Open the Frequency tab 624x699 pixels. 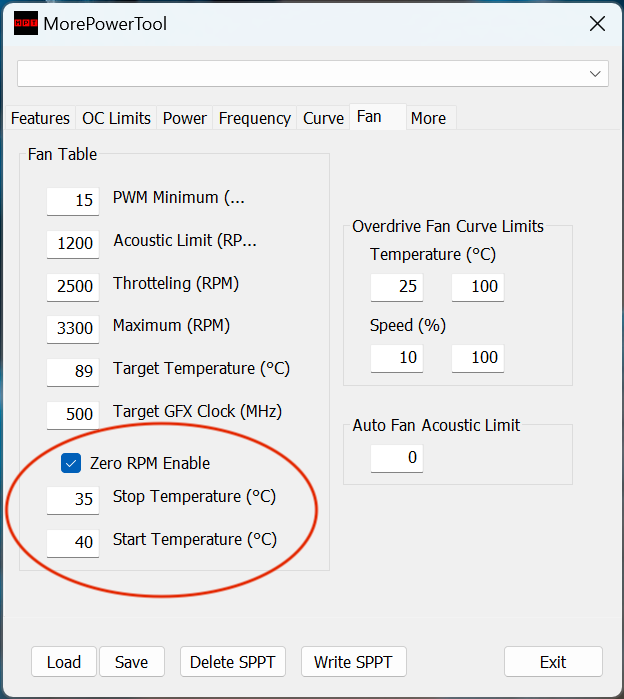(255, 118)
